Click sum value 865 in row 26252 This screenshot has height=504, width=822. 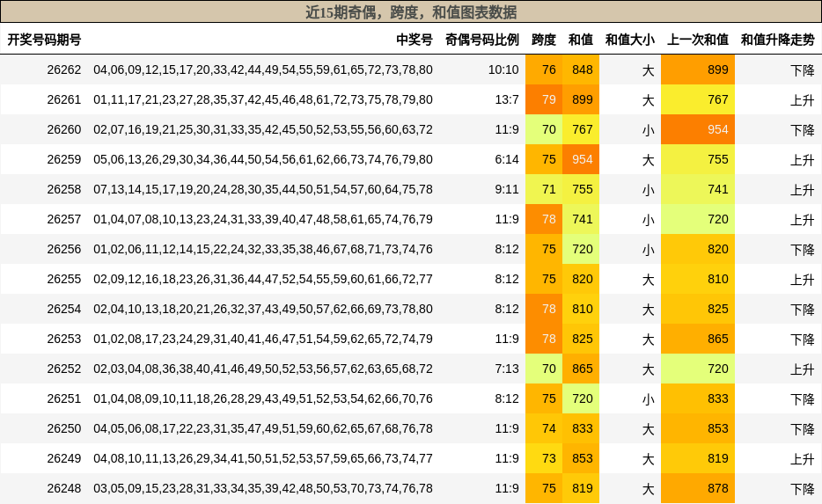click(x=581, y=369)
